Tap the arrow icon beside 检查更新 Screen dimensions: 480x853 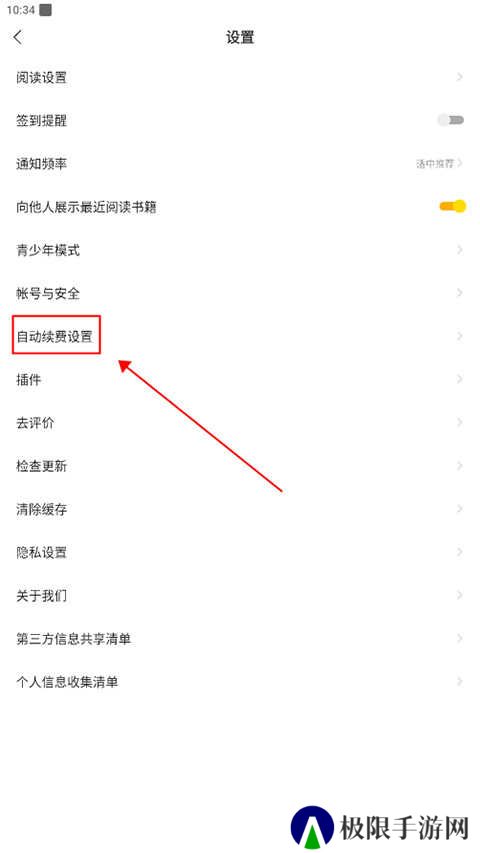[x=460, y=466]
